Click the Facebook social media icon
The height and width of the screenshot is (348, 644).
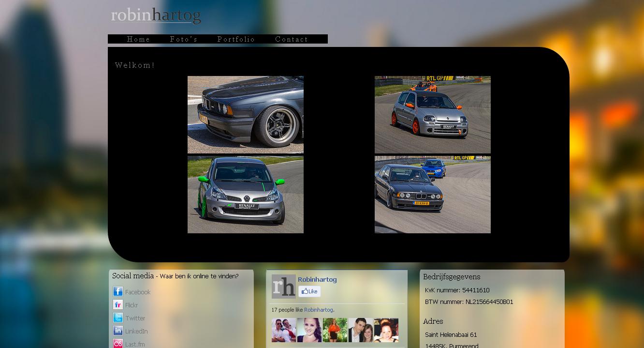[118, 291]
